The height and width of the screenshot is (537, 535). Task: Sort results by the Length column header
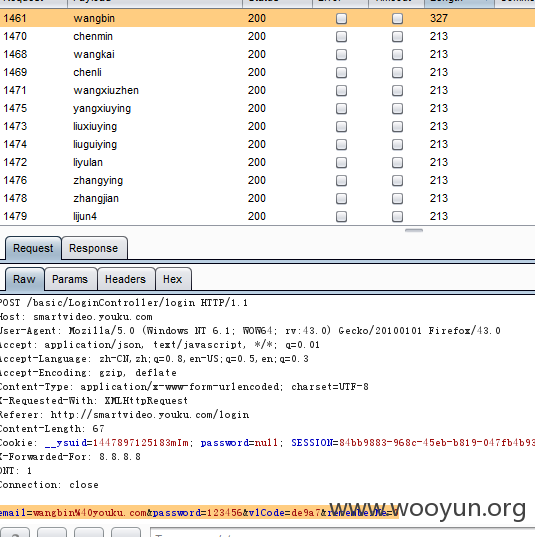coord(459,3)
